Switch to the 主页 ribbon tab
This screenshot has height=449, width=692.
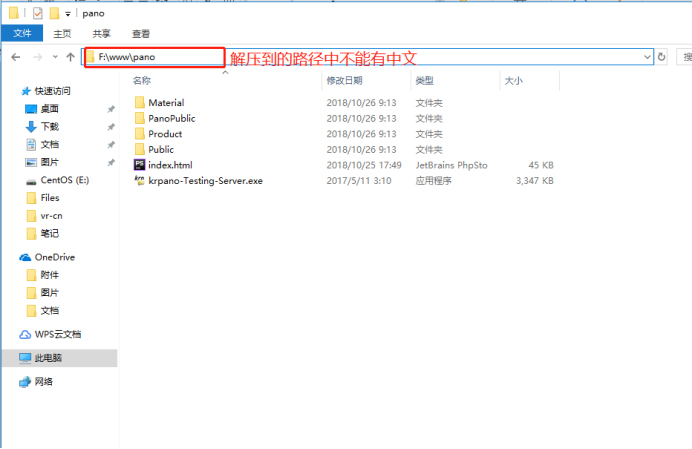pos(62,34)
